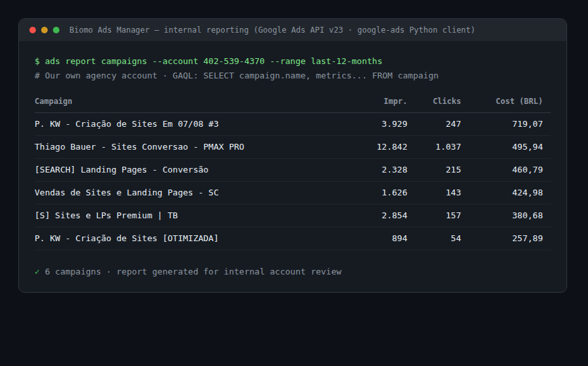Click clicks value 215
This screenshot has width=588, height=366.
453,170
